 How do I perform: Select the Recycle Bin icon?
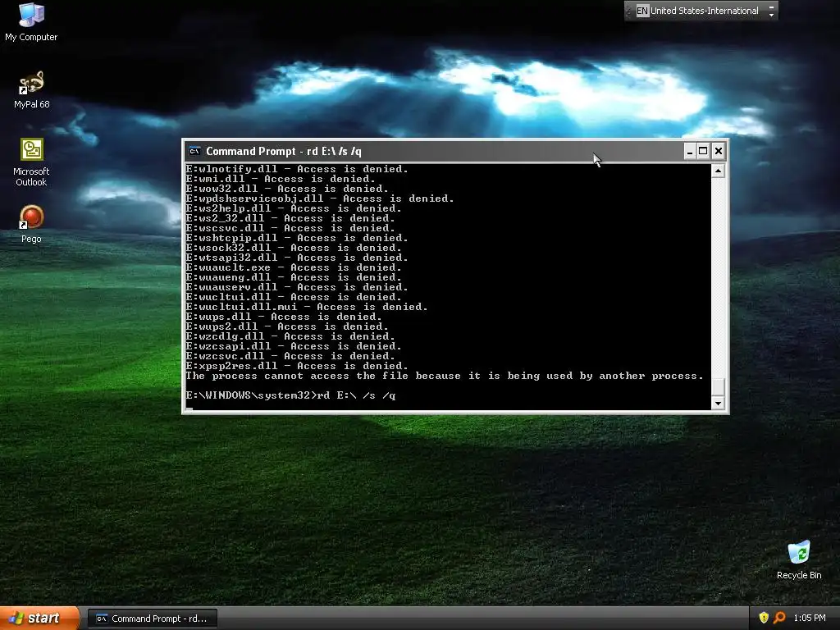tap(799, 559)
